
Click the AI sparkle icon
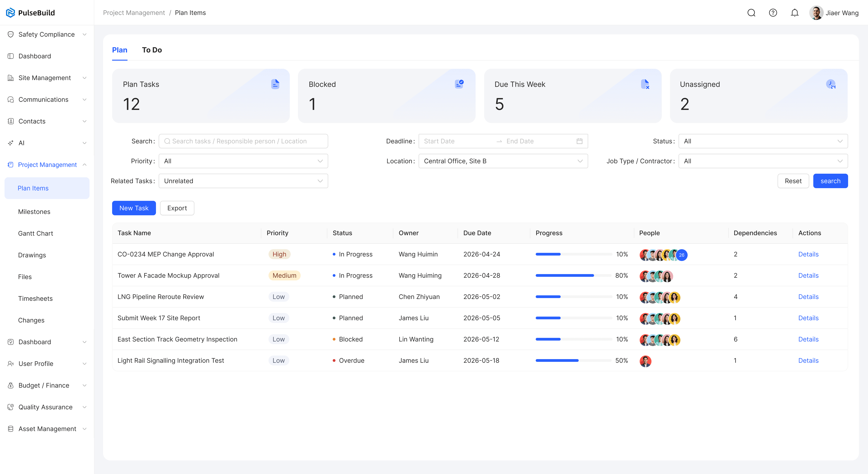[x=11, y=143]
